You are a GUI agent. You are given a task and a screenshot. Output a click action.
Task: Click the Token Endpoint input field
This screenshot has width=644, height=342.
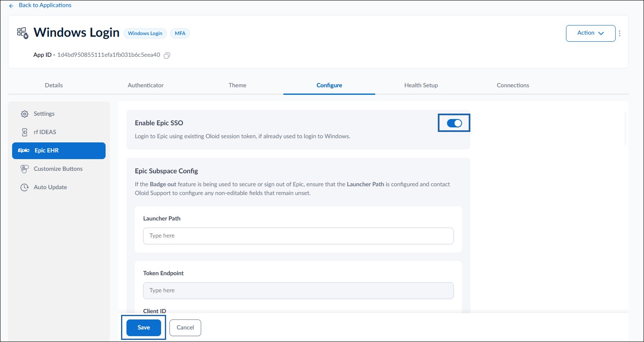[x=298, y=291]
